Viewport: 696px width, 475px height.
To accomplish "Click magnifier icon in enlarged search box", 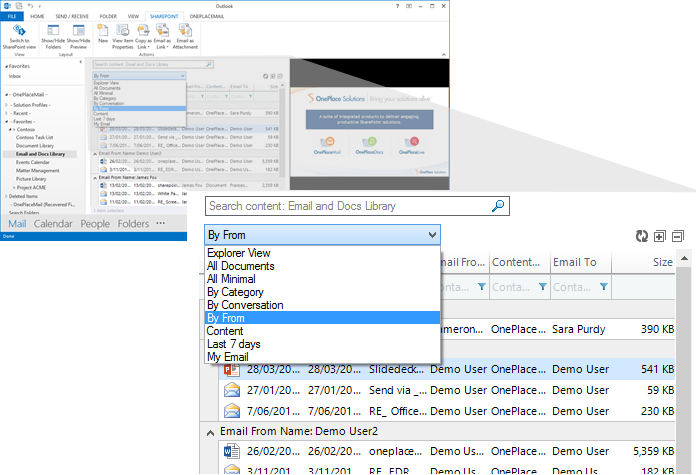I will 499,206.
